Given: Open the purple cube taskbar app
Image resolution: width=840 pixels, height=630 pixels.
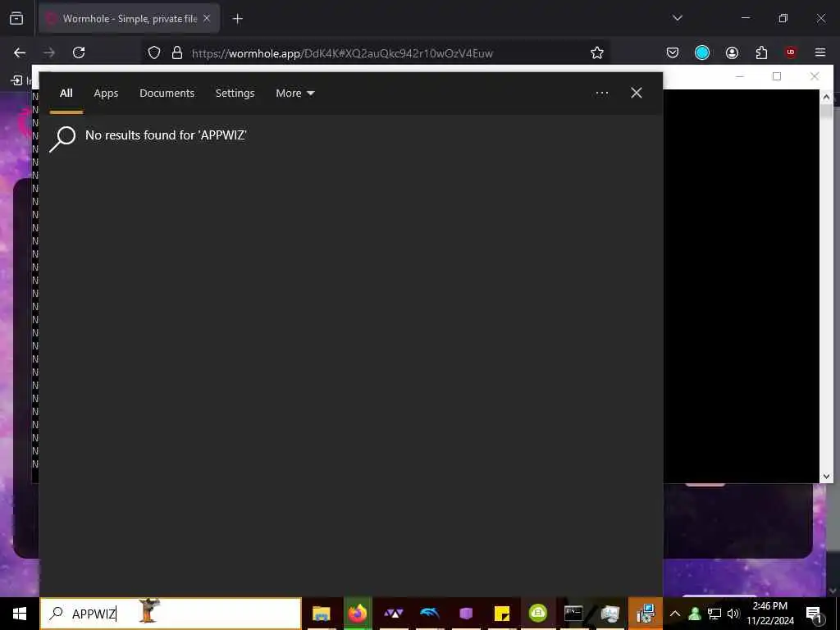Looking at the screenshot, I should point(466,614).
